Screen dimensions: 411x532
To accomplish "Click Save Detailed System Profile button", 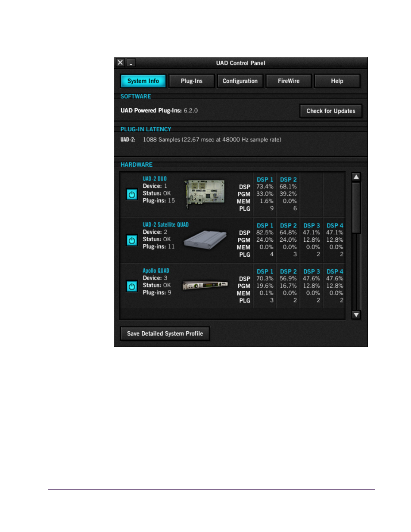I will (x=165, y=334).
